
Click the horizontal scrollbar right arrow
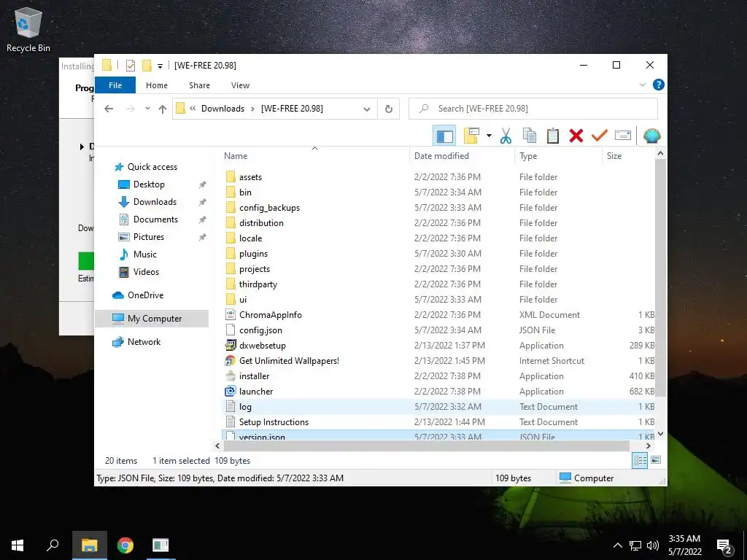[648, 446]
